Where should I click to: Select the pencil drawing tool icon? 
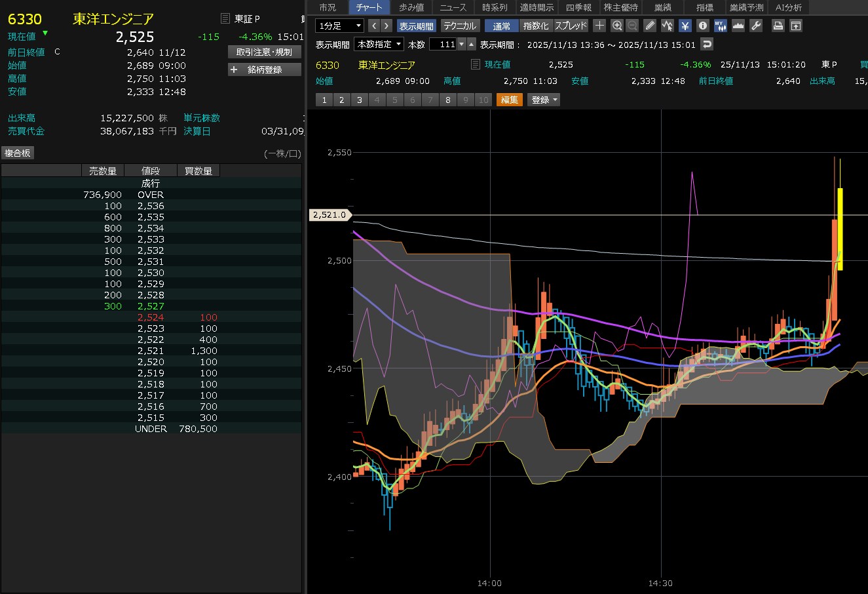click(650, 26)
